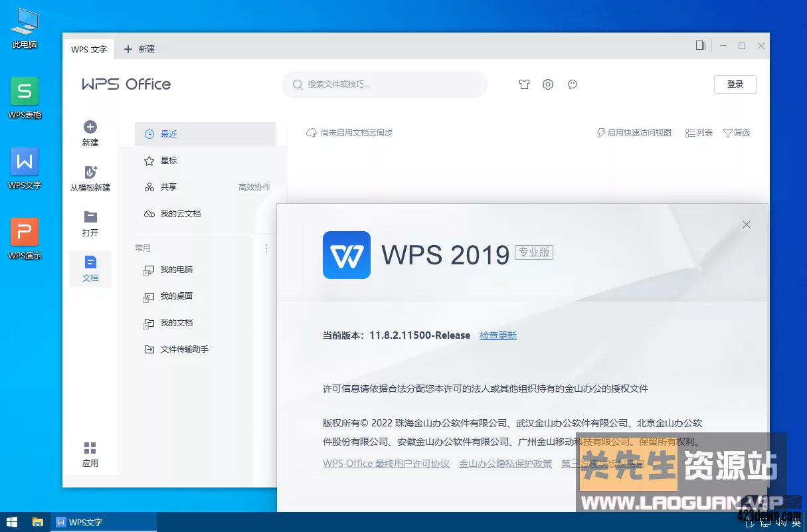Viewport: 807px width, 532px height.
Task: Enable 启用快速访问视图 quick access view
Action: (634, 132)
